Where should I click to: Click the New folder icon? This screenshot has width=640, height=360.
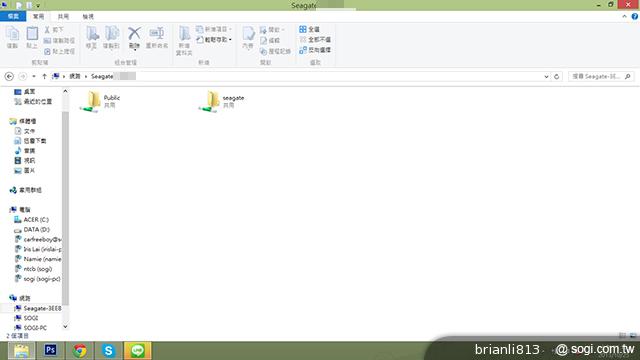coord(184,34)
